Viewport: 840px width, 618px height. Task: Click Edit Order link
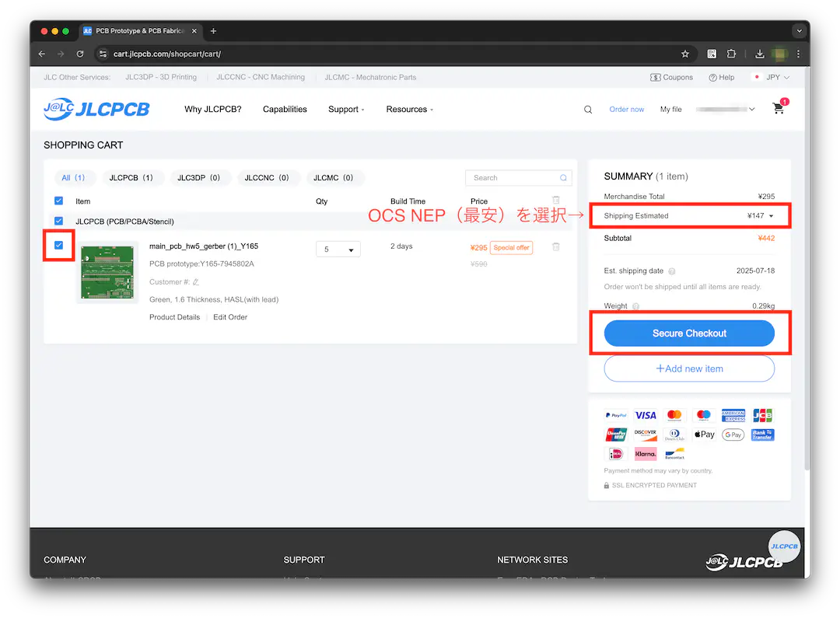[x=230, y=317]
